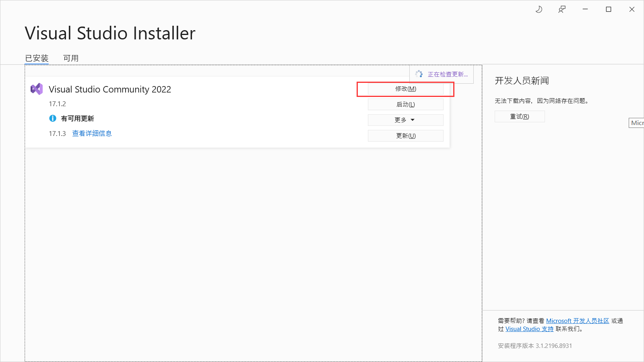Maximize the installer window
Screen dimensions: 644x362
(x=609, y=9)
